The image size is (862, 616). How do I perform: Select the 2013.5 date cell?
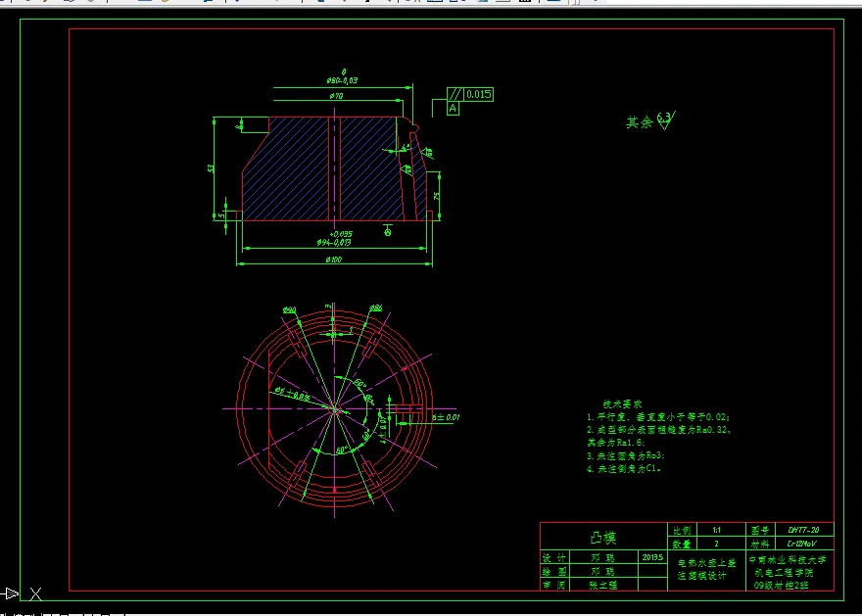click(x=652, y=557)
